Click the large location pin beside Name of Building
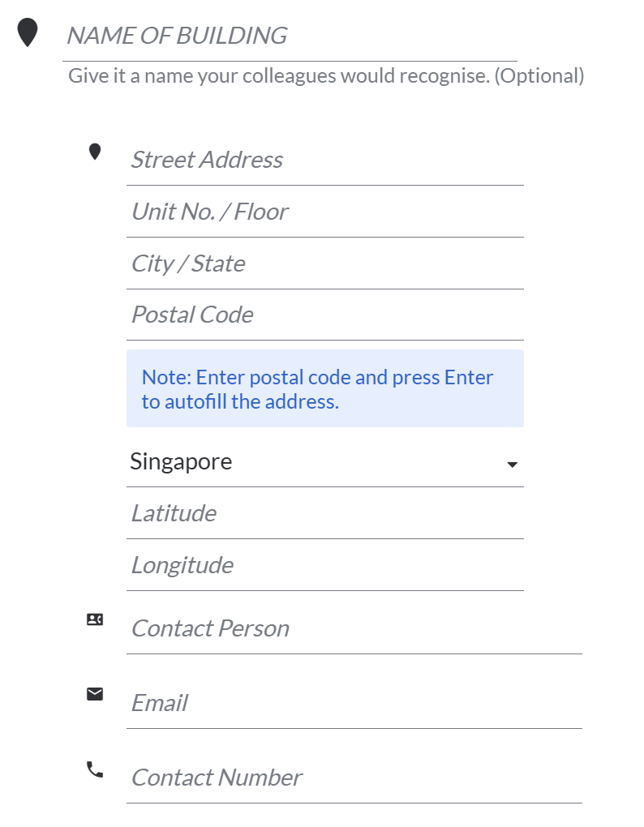644x827 pixels. tap(28, 33)
